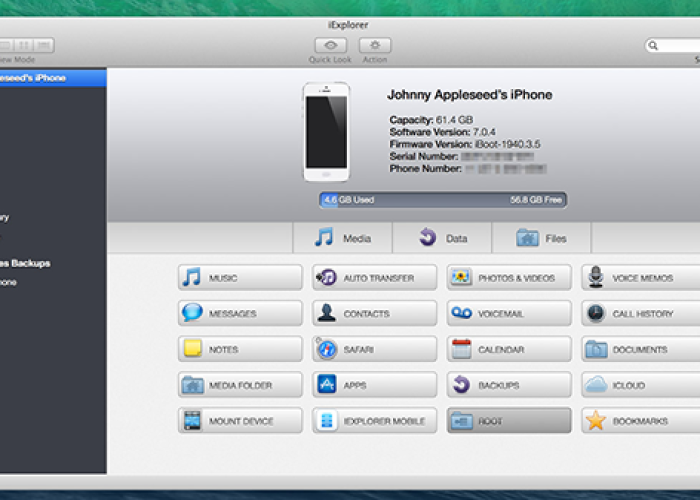Click Johnny Appleseed's iPhone title

click(x=470, y=95)
